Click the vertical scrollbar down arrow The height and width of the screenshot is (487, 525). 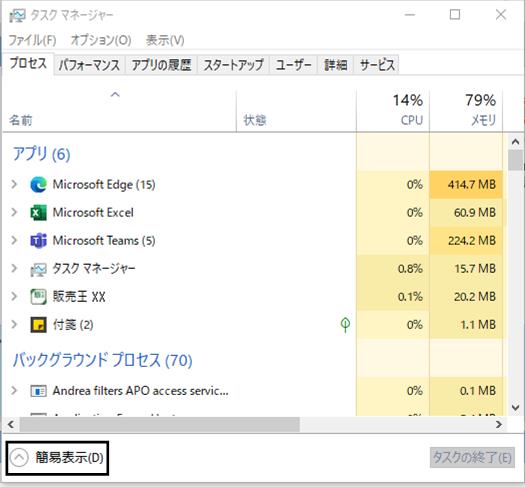point(516,408)
